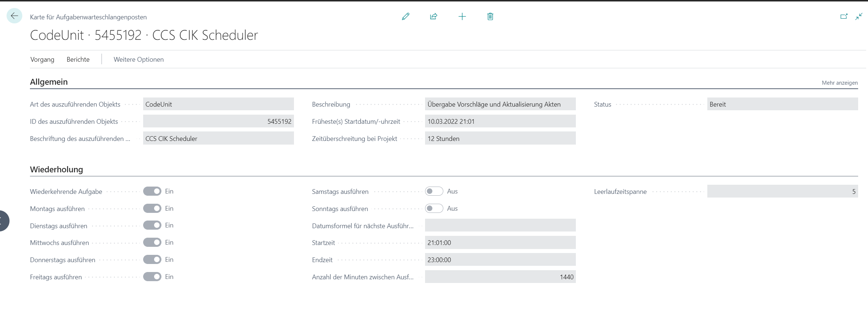Viewport: 868px width, 314px height.
Task: Click the Mehr anzeigen link
Action: click(x=840, y=83)
